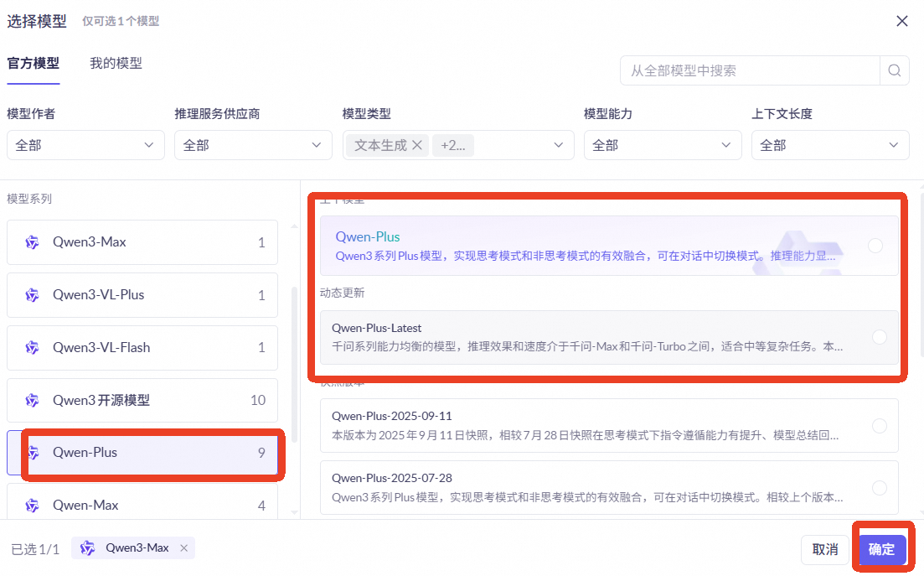Select the Qwen-Max series
Screen dimensions: 924x576
[142, 502]
